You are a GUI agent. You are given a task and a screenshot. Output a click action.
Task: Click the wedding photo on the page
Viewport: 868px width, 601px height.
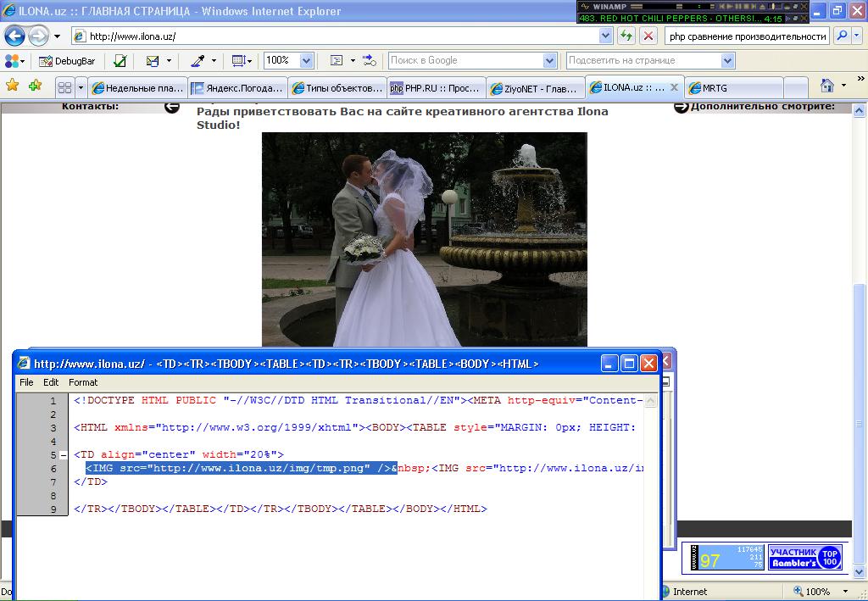[424, 239]
